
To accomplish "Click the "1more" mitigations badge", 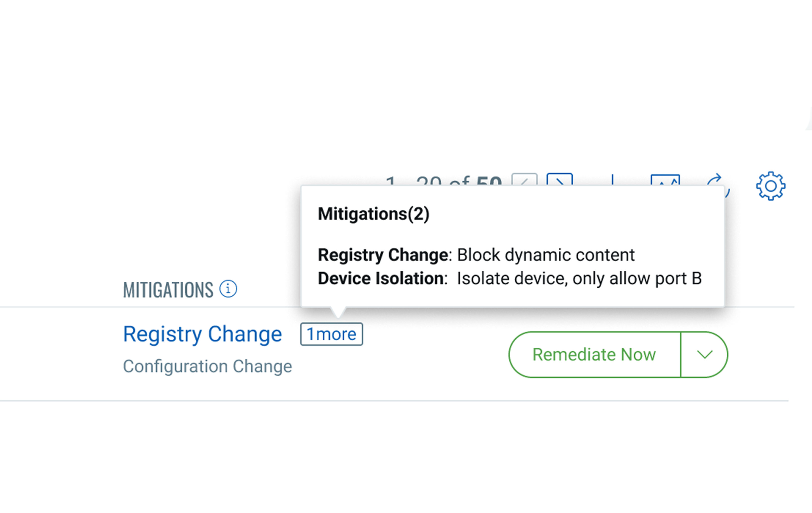I will [332, 334].
